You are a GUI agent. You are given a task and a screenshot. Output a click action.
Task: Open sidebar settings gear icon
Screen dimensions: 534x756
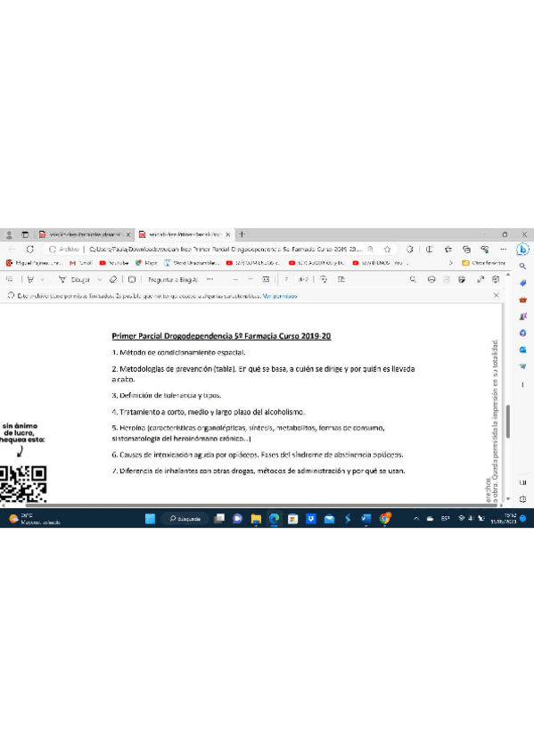pos(522,499)
